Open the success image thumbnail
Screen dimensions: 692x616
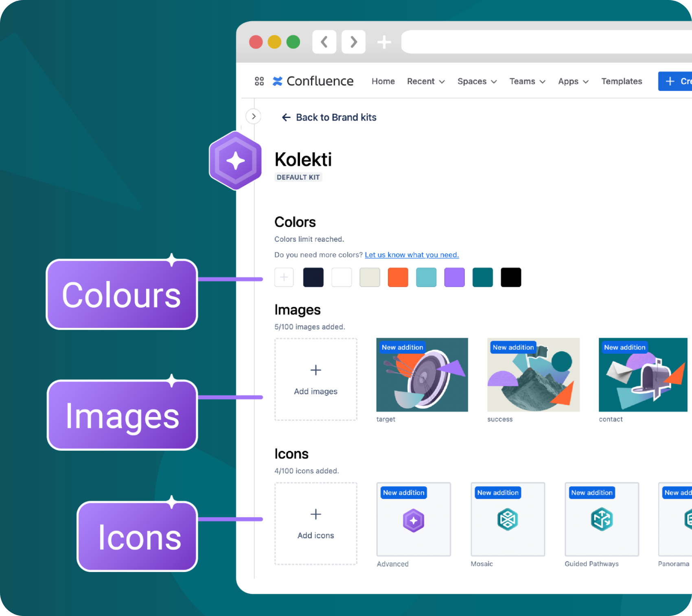533,375
